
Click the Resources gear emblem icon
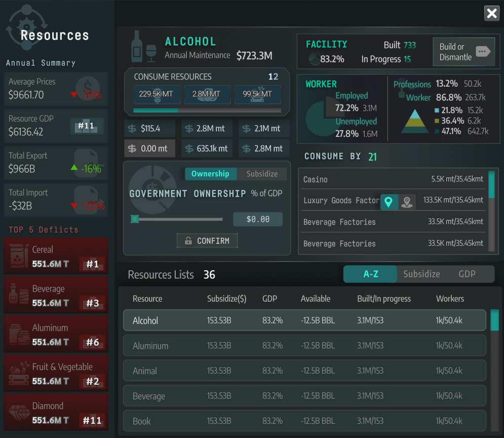26,28
